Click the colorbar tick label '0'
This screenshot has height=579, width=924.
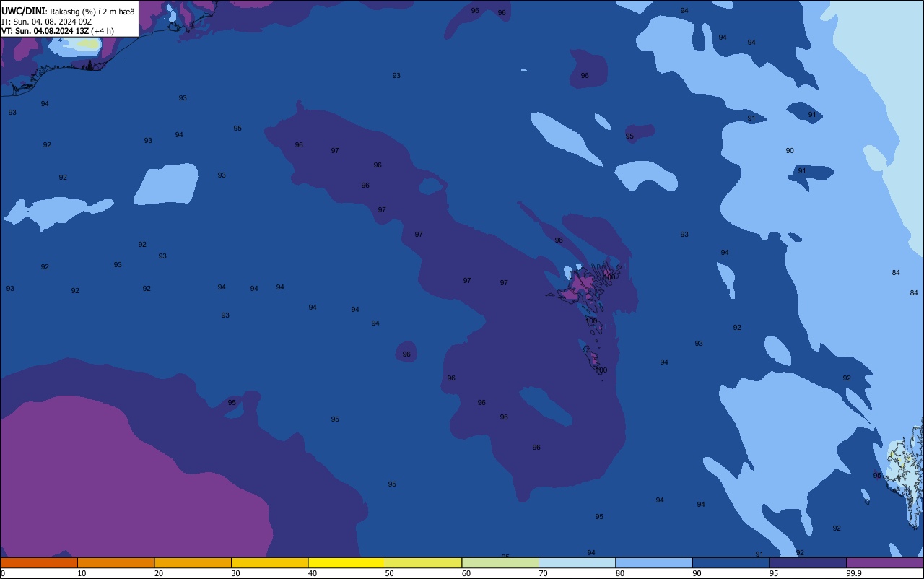(x=3, y=573)
